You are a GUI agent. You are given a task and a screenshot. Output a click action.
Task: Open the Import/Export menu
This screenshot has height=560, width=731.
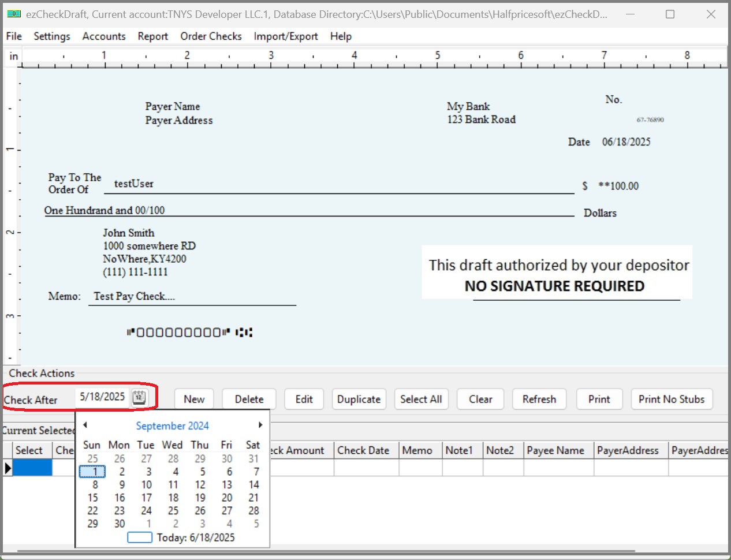pos(286,36)
